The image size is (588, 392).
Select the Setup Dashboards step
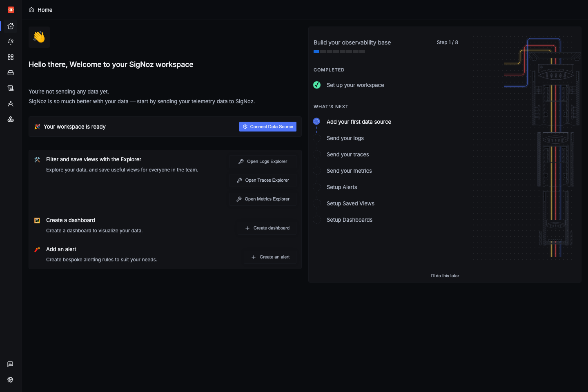(x=350, y=220)
